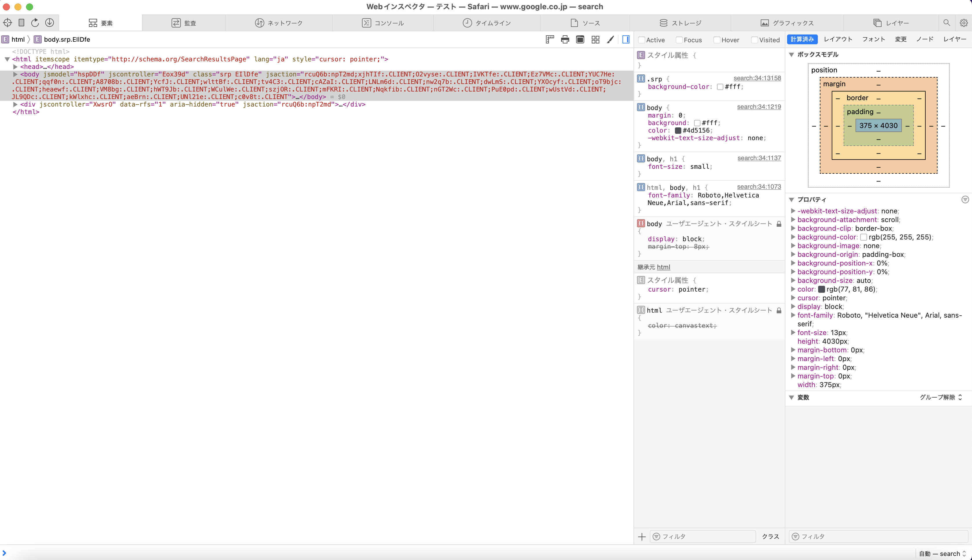Click the element selection crosshair icon

point(8,23)
